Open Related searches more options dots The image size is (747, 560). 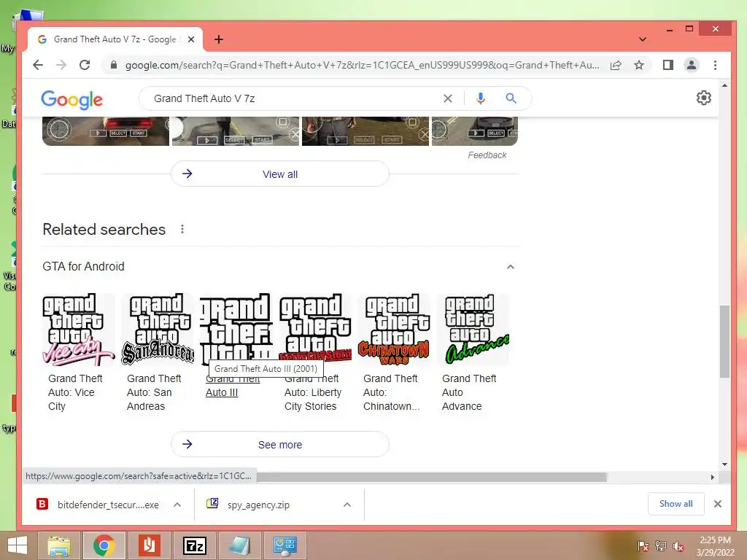tap(182, 230)
